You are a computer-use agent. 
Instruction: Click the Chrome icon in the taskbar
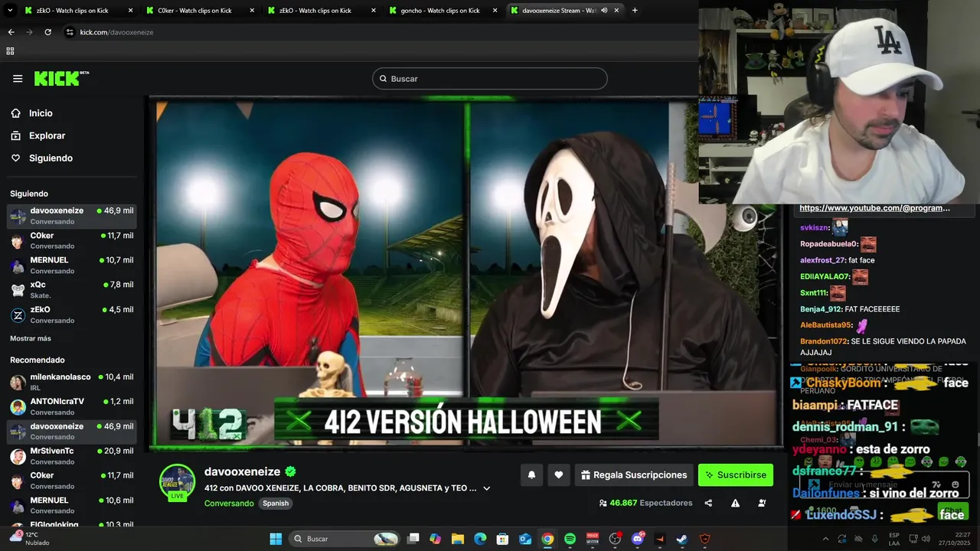[547, 539]
